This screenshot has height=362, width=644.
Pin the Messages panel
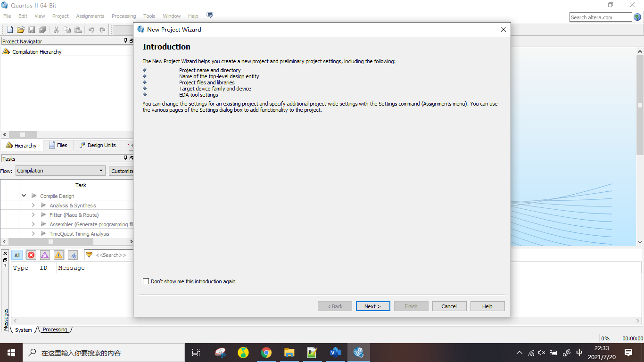pyautogui.click(x=5, y=266)
